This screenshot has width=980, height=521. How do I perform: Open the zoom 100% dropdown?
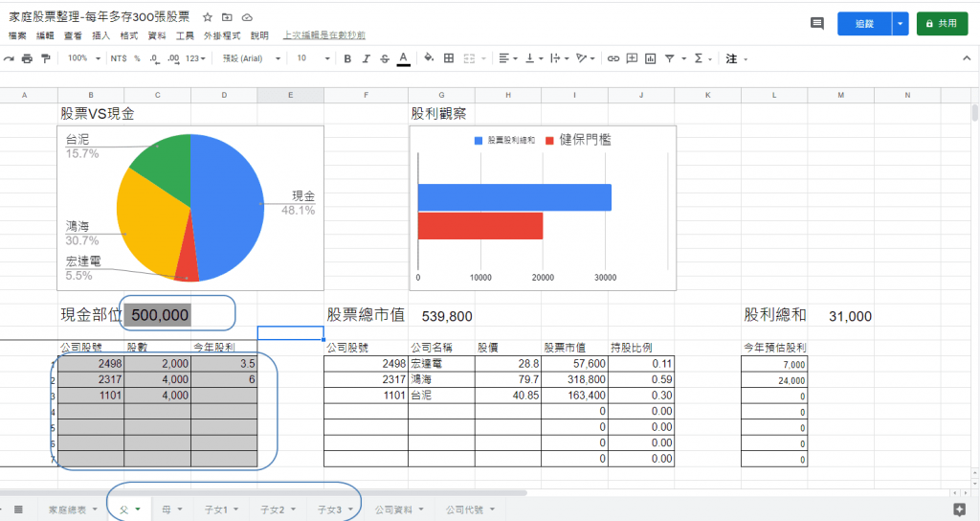pyautogui.click(x=83, y=58)
